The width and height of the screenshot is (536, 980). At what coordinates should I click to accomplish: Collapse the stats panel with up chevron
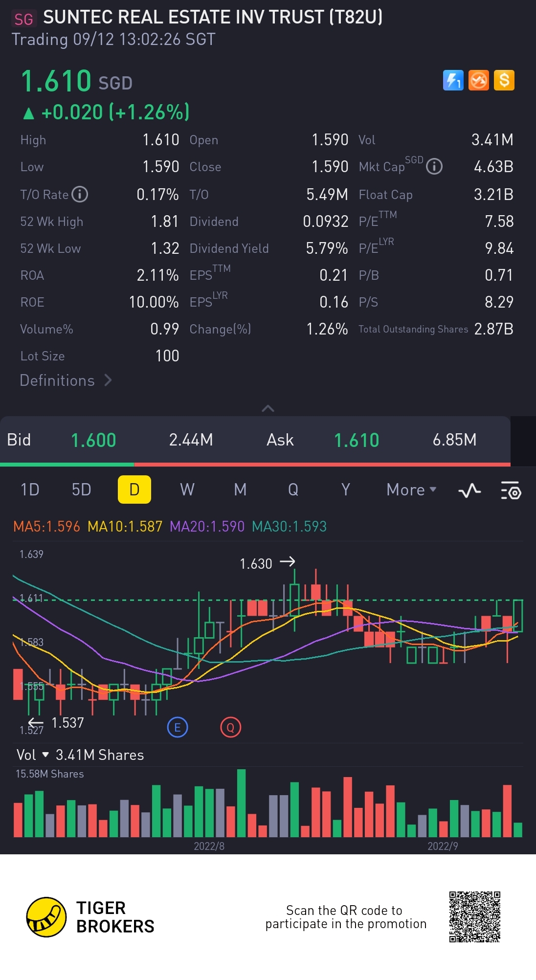268,408
